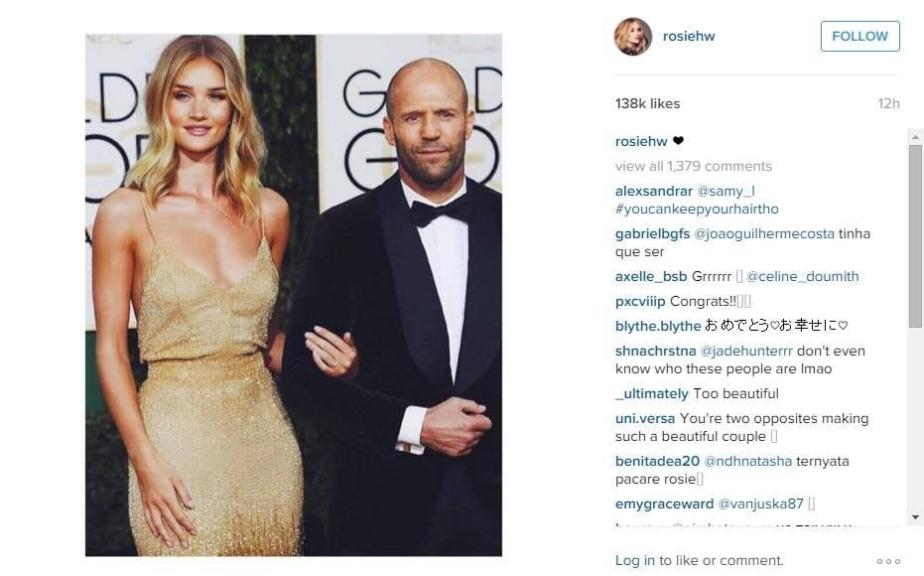This screenshot has width=924, height=576.
Task: Open the three-dot more options menu
Action: 888,561
